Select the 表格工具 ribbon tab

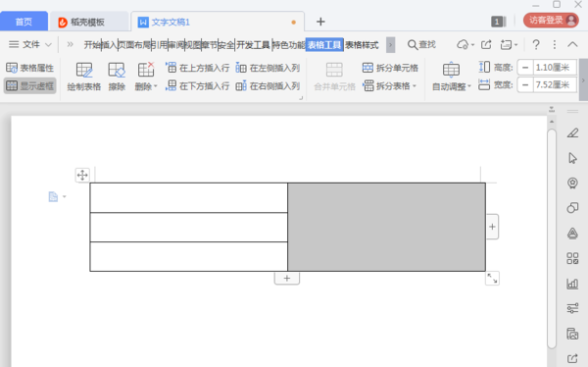click(x=324, y=45)
